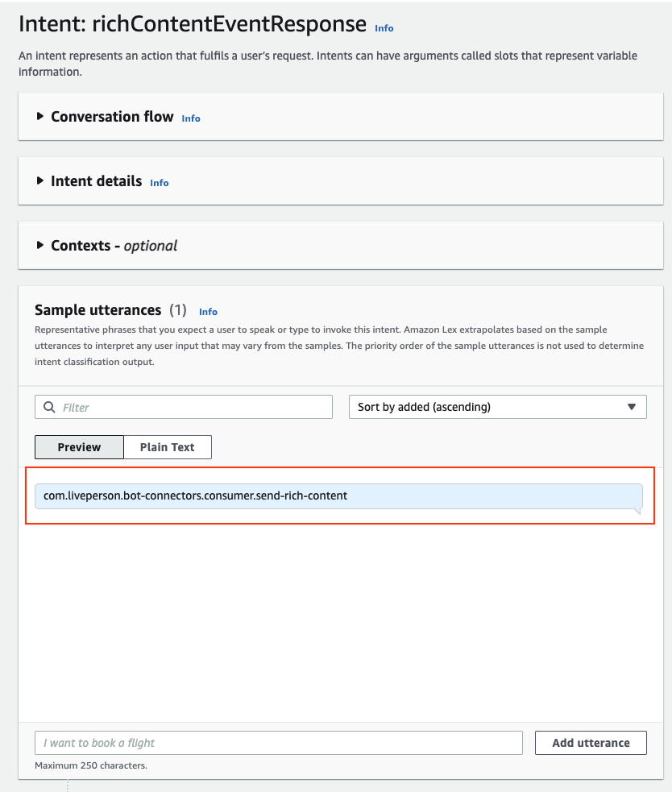Click the Intent details heading
The image size is (672, 792).
click(97, 181)
